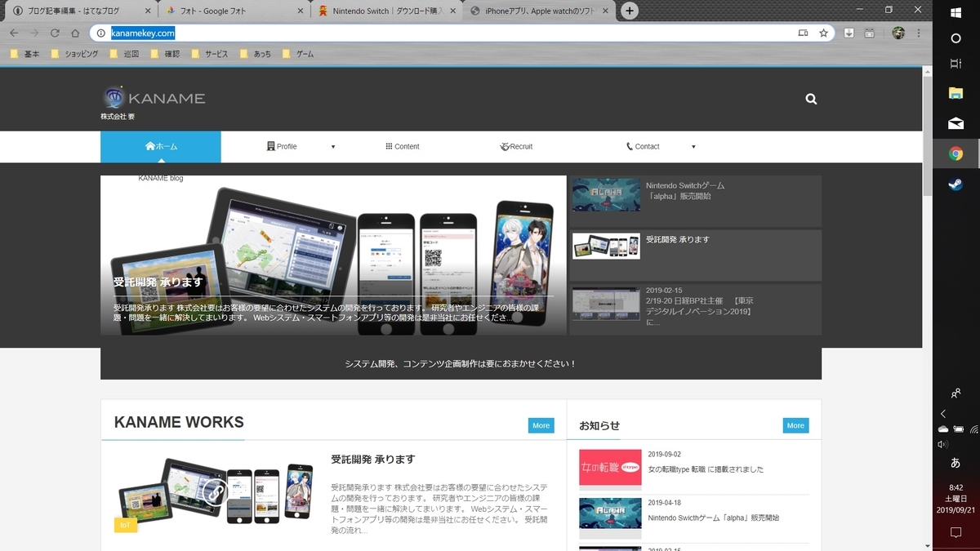980x551 pixels.
Task: Open the 巡回 bookmark folder
Action: click(x=122, y=54)
